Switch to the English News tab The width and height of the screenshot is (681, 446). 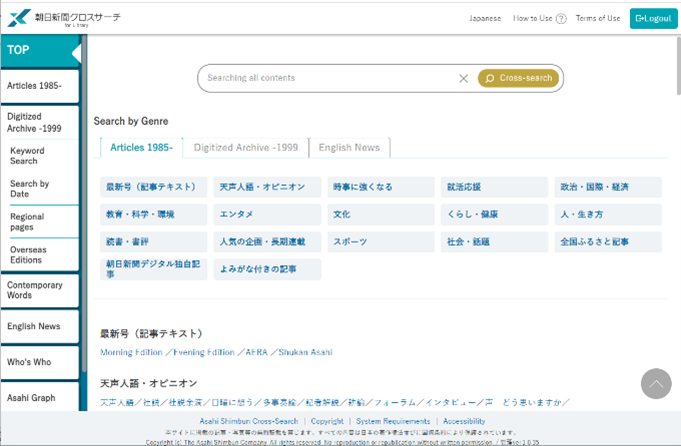[349, 148]
